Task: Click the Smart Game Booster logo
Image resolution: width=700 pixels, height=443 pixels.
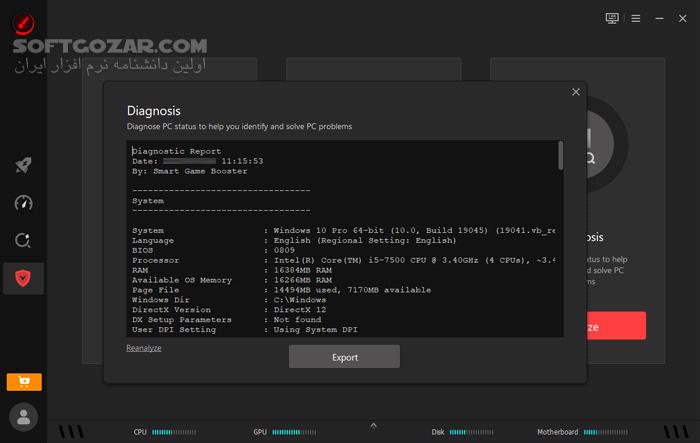Action: (x=23, y=23)
